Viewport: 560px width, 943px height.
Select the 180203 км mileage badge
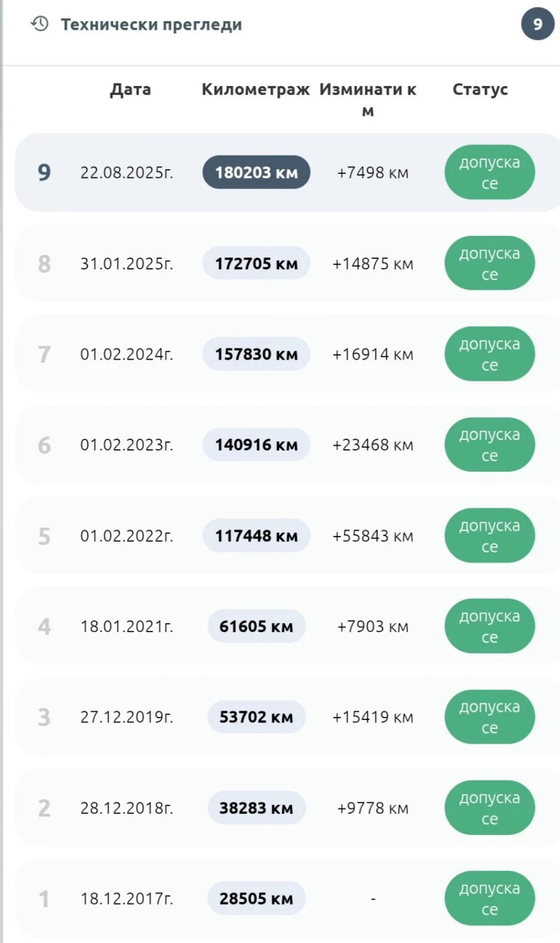(x=256, y=173)
